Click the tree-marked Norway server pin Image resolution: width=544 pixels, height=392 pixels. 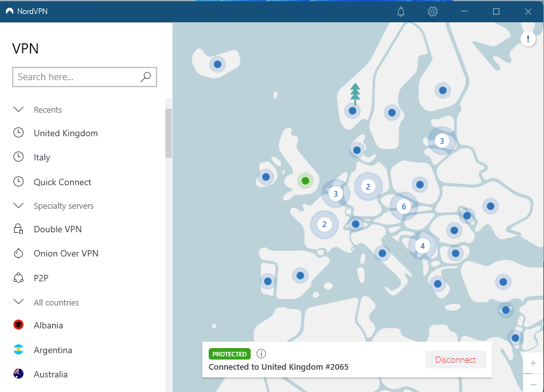[352, 111]
